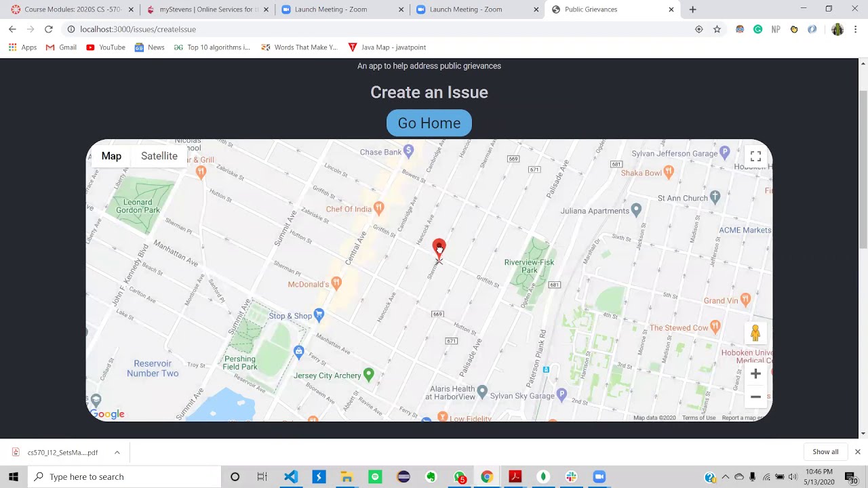Click the Shaka Bowl restaurant pin
Viewport: 868px width, 488px height.
pos(669,171)
